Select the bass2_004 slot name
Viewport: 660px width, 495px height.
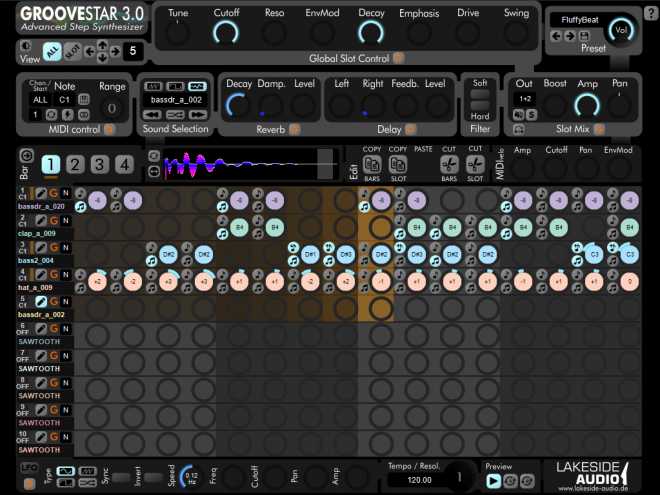point(36,261)
